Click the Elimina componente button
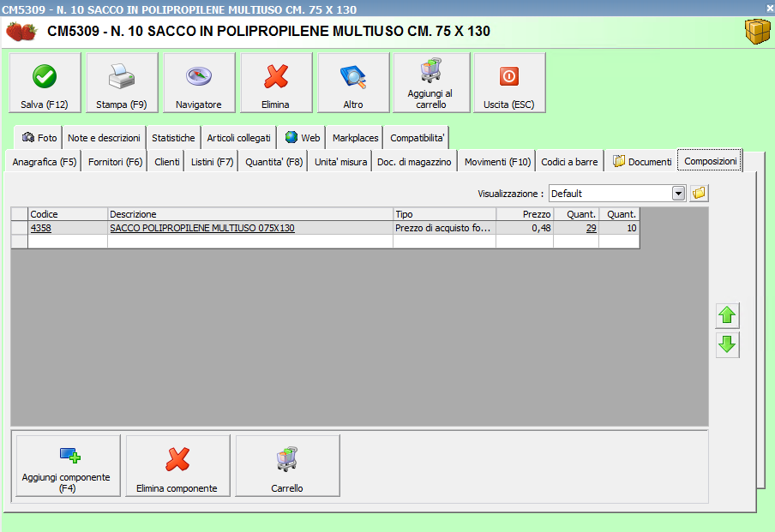This screenshot has height=532, width=775. pyautogui.click(x=178, y=466)
